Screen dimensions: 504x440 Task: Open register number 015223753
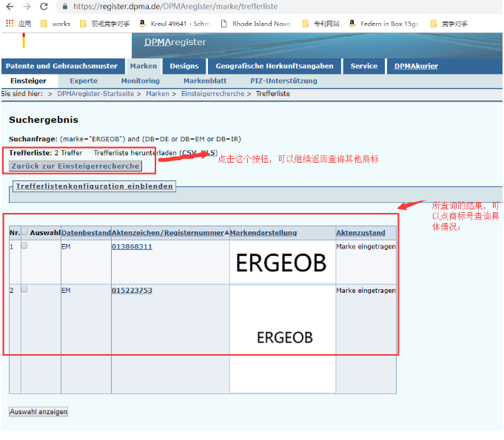click(x=132, y=291)
